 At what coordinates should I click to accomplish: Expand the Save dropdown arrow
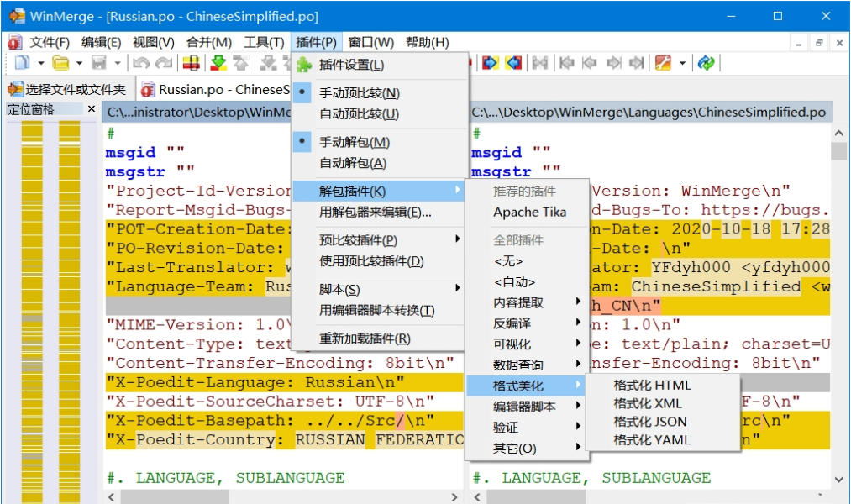[118, 64]
